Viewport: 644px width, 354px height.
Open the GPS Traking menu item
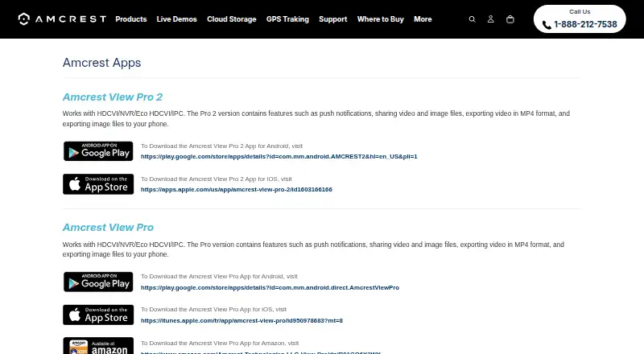[287, 19]
